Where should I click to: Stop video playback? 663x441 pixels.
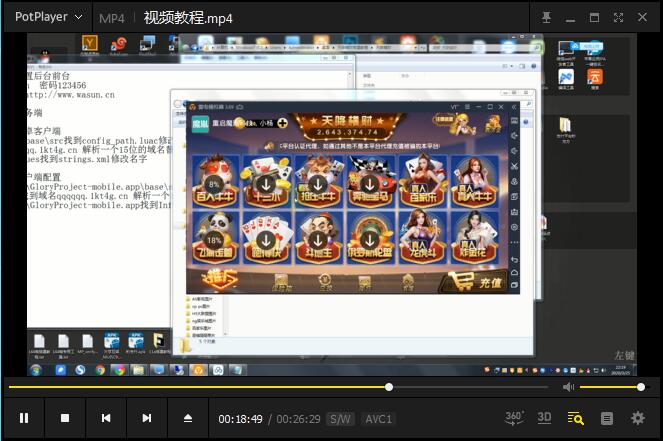click(x=65, y=418)
